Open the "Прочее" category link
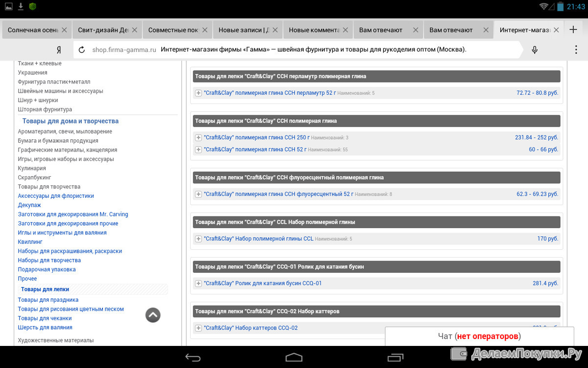This screenshot has height=368, width=588. pyautogui.click(x=27, y=279)
